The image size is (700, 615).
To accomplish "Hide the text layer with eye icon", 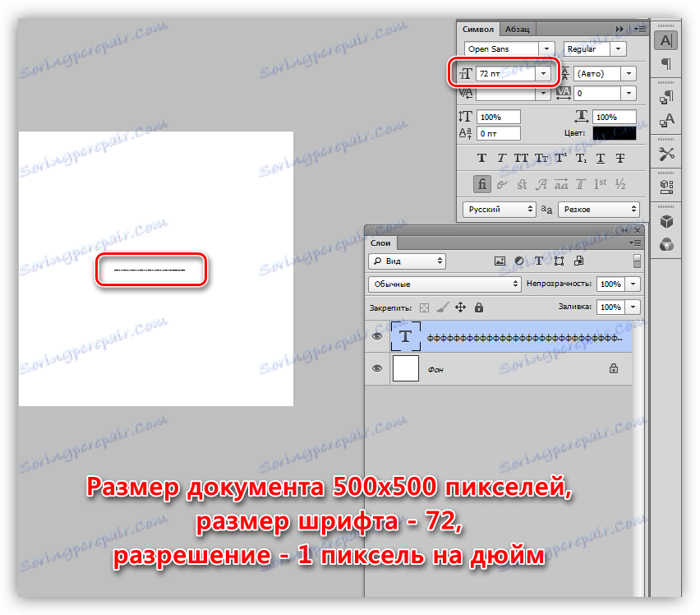I will click(x=377, y=335).
